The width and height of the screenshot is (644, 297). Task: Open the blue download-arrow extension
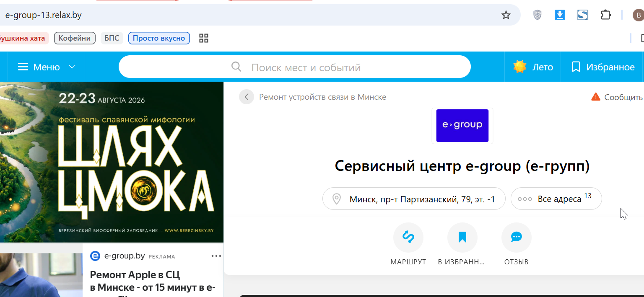click(x=560, y=15)
